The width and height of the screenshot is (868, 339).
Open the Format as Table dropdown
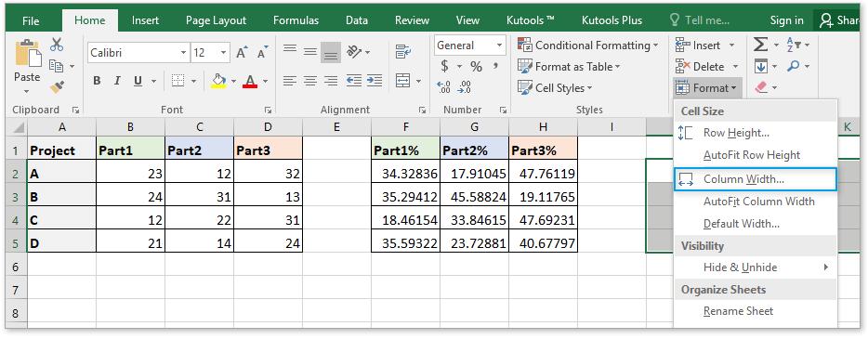(569, 66)
